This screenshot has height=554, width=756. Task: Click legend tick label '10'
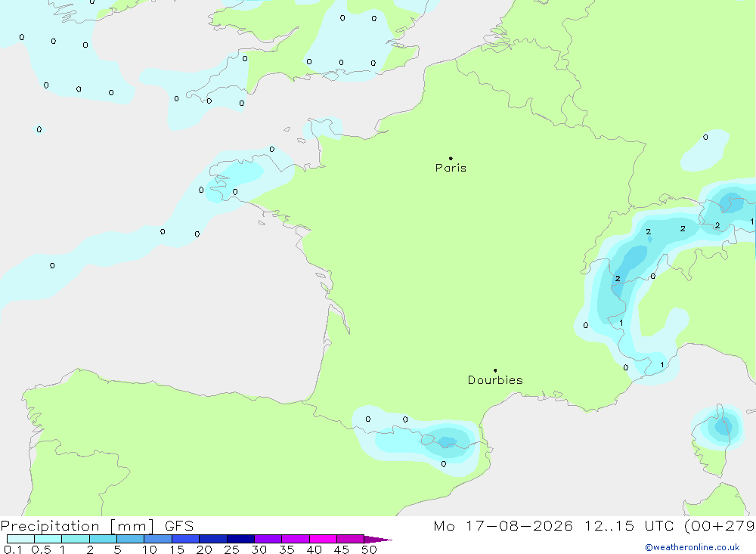point(150,549)
